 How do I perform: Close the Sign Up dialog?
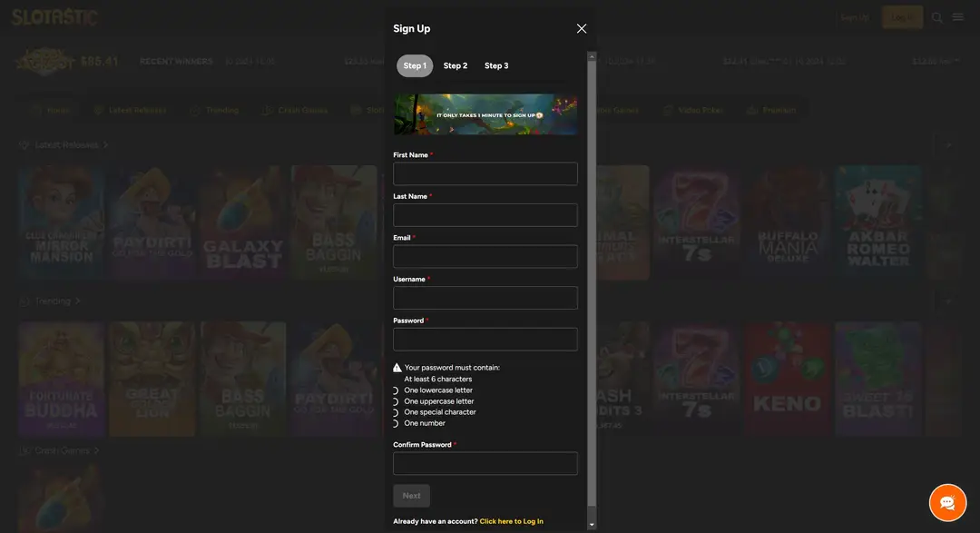[x=582, y=28]
